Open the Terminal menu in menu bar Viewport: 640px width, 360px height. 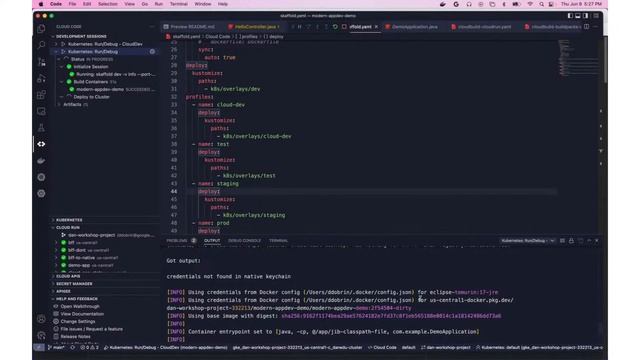[x=178, y=4]
